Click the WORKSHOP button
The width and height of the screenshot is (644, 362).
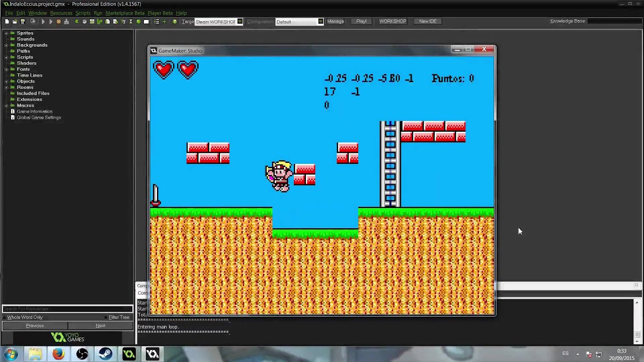tap(392, 22)
